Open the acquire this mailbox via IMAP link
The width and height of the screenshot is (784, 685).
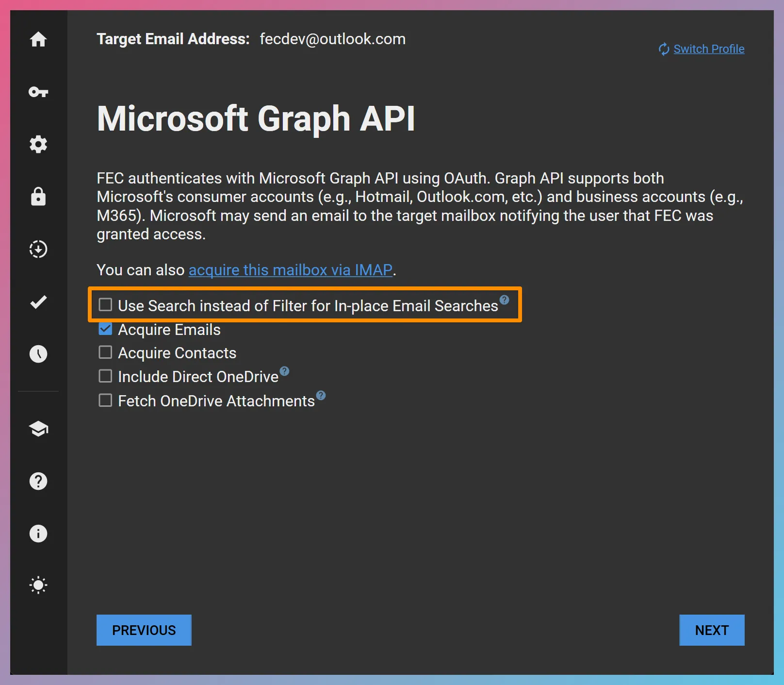(290, 270)
